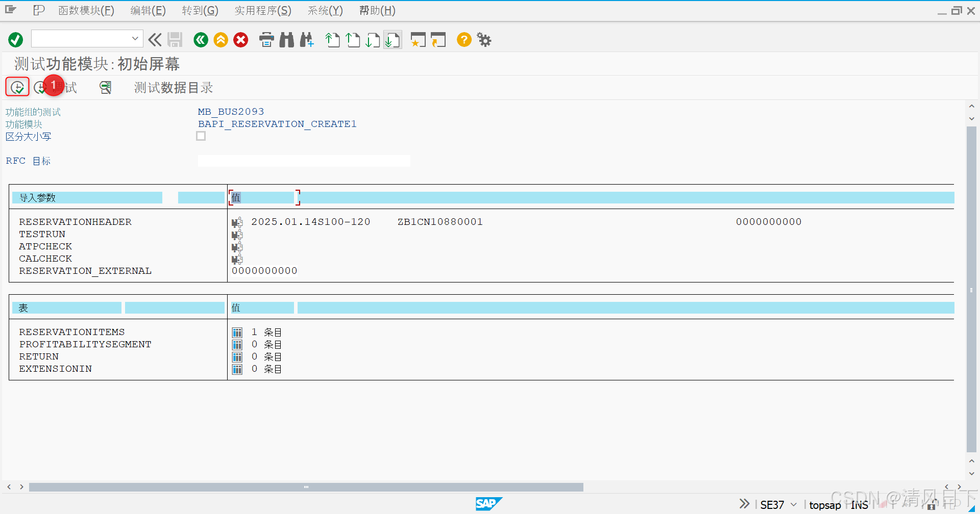Cancel with the red X icon

pyautogui.click(x=240, y=40)
